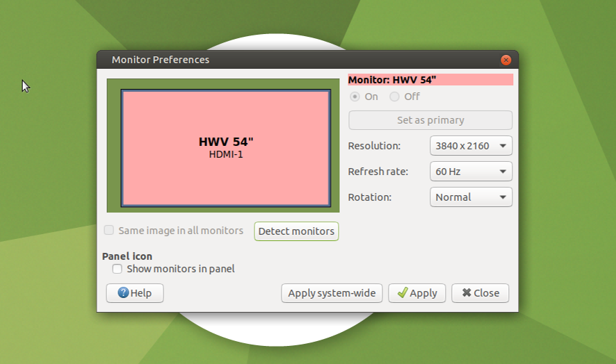Click the Detect monitors button
Viewport: 616px width, 364px height.
pos(296,231)
